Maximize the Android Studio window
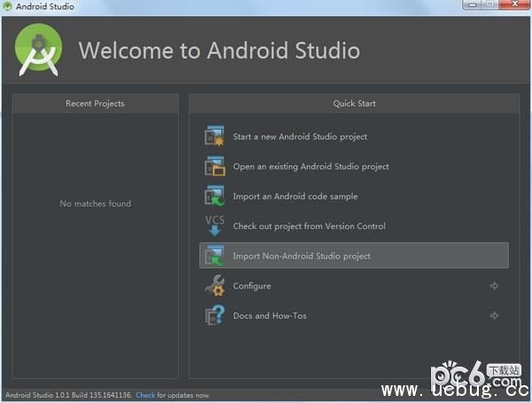The height and width of the screenshot is (403, 532). (x=490, y=4)
